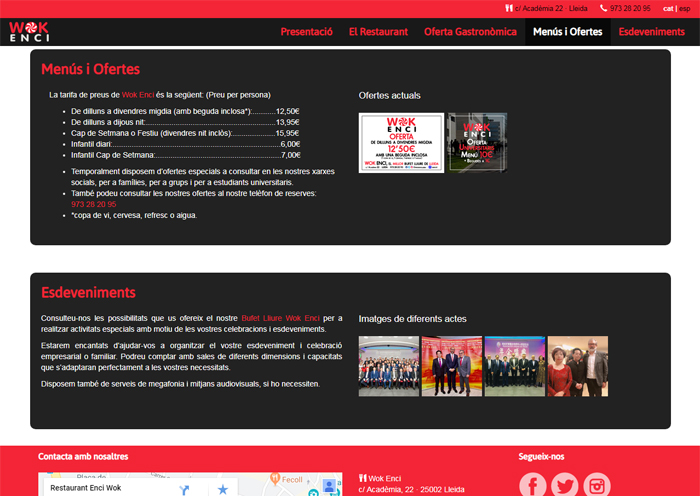Screen dimensions: 700x496
Task: Open the Oferta Universitaris menu image
Action: tap(477, 143)
